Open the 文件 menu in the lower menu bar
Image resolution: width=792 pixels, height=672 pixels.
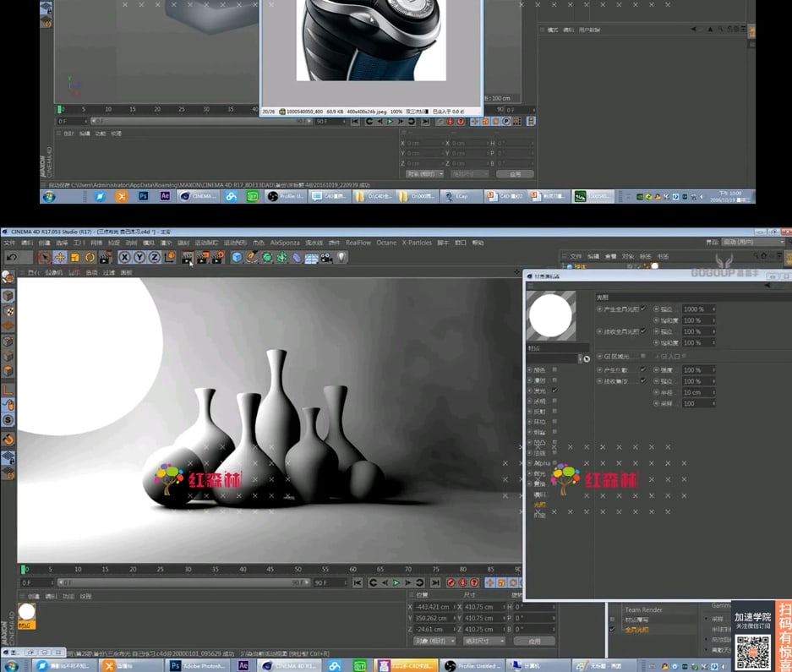[x=9, y=243]
